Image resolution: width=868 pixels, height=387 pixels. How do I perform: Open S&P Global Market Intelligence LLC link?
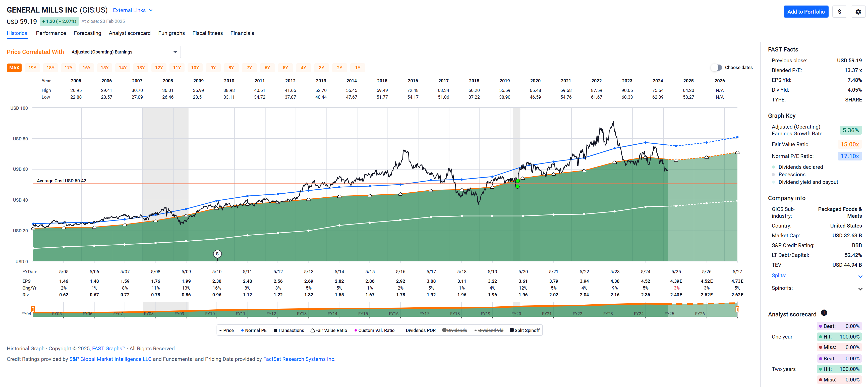click(x=110, y=359)
